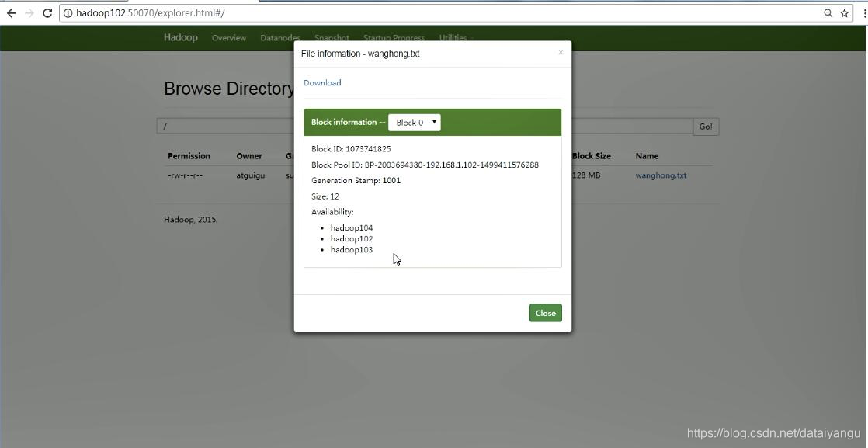
Task: Click the green Close button
Action: (545, 313)
